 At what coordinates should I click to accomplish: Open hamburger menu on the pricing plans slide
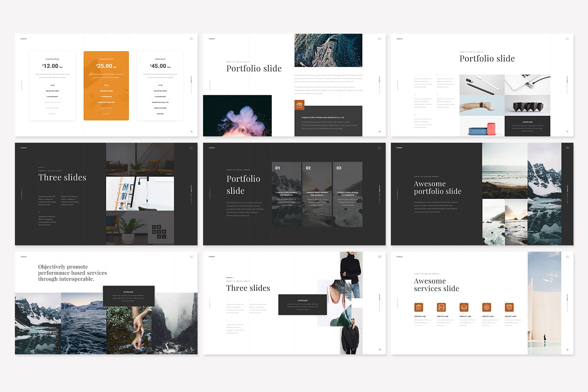click(191, 39)
